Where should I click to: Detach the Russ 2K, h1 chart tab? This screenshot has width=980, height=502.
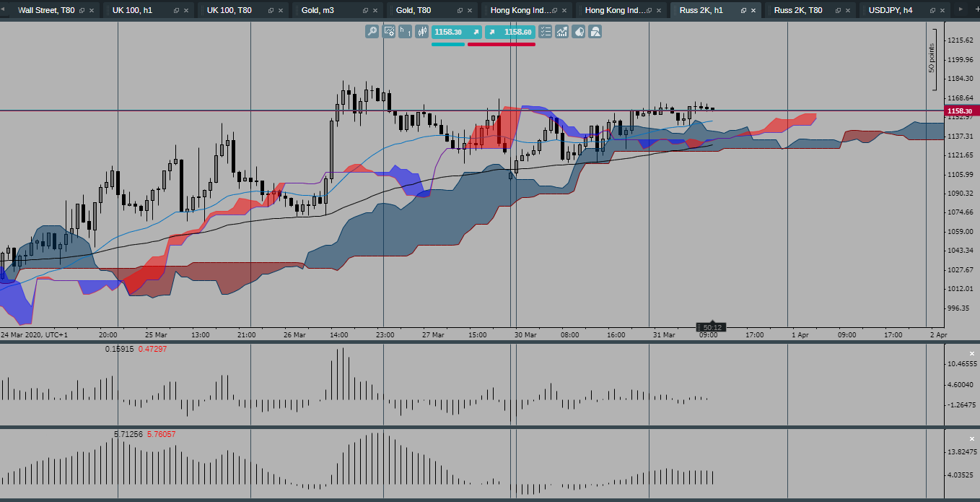tap(743, 11)
